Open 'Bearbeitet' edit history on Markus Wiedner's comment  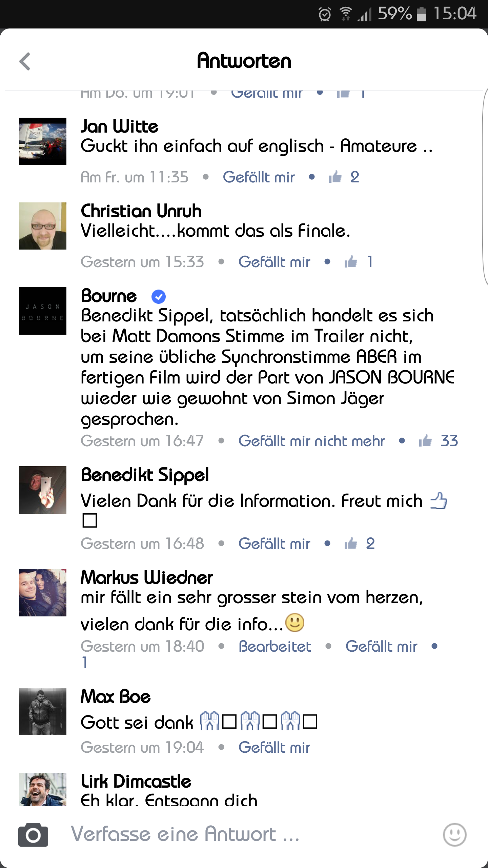coord(275,646)
